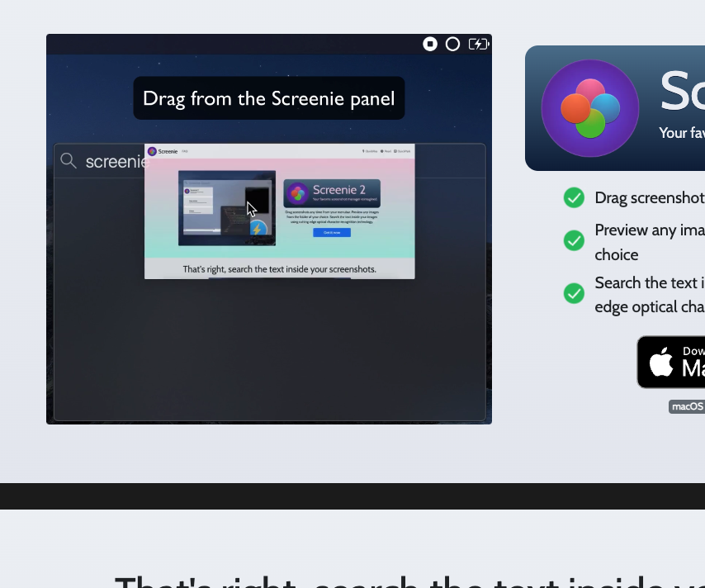Click the nested video preview in thumbnail
This screenshot has height=588, width=705.
point(227,208)
